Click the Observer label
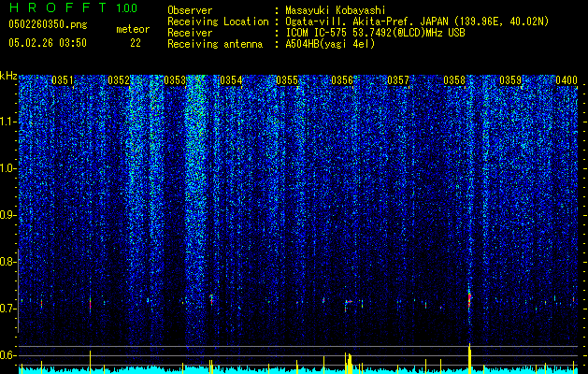588x374 pixels. pyautogui.click(x=190, y=10)
